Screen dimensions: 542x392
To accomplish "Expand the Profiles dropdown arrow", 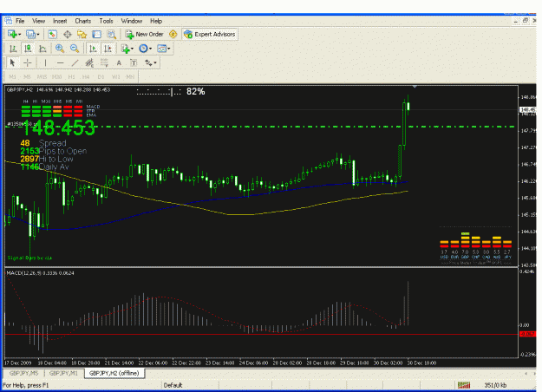I will point(37,34).
